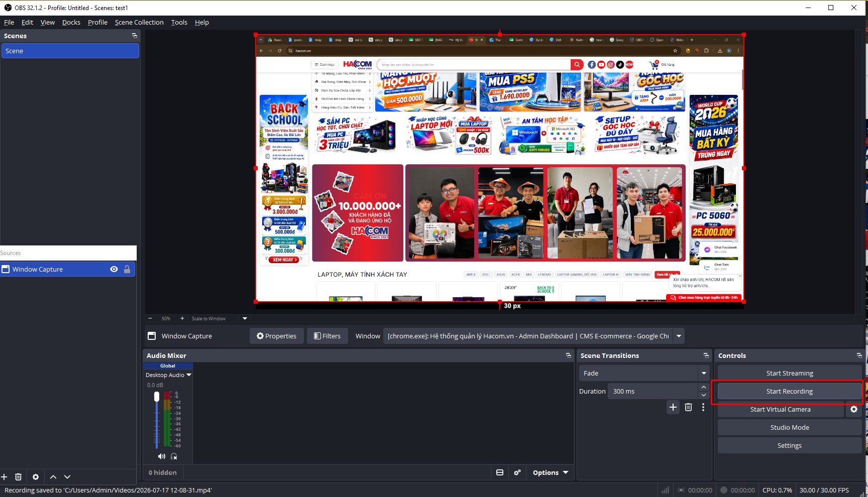Screen dimensions: 868x497
Task: Move source up with the arrow icon
Action: click(53, 477)
